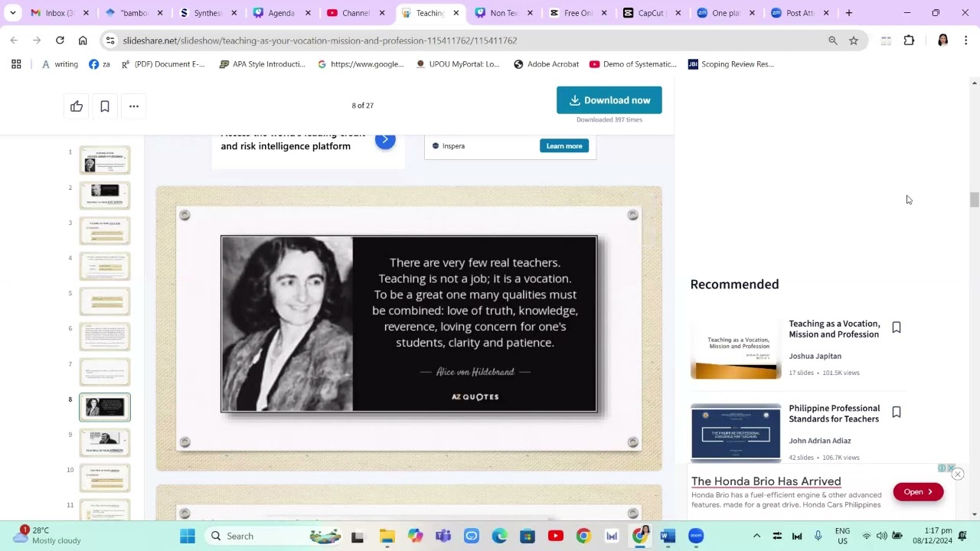Image resolution: width=980 pixels, height=551 pixels.
Task: Open the Honda Brio ad Open button
Action: (918, 492)
